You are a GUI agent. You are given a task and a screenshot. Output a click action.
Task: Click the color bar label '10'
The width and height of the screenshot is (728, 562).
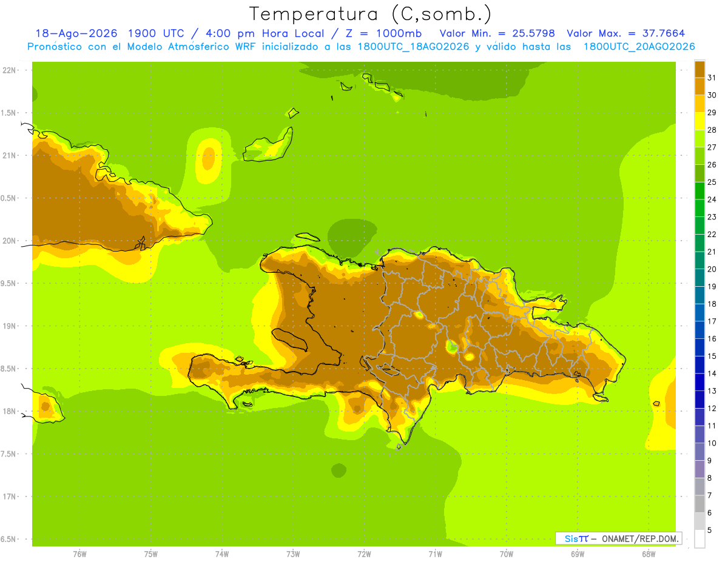tap(712, 443)
